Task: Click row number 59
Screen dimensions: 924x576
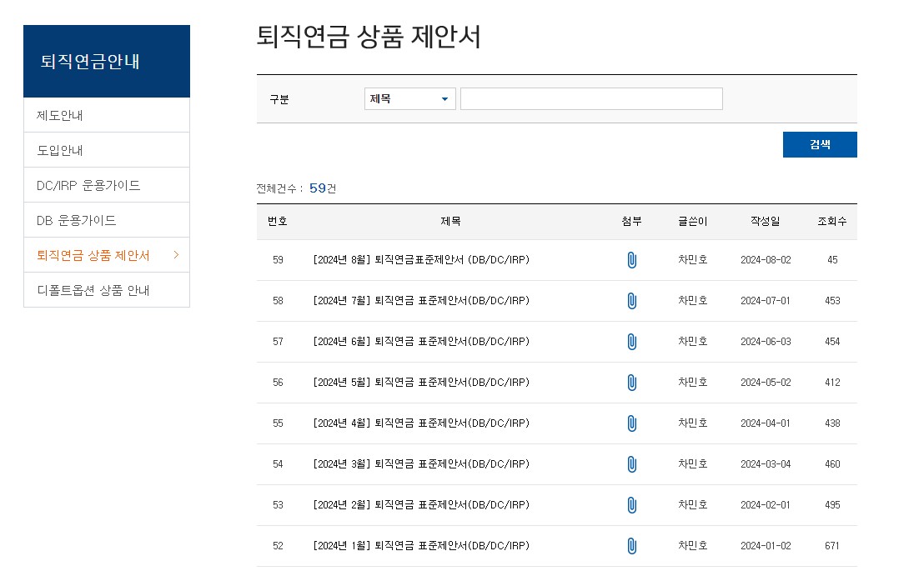Action: [278, 260]
